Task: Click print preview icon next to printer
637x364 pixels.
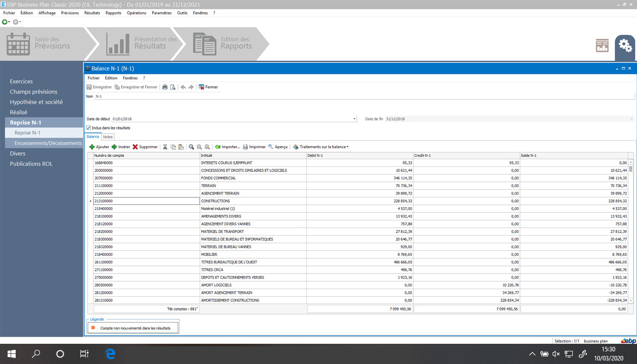Action: tap(172, 87)
